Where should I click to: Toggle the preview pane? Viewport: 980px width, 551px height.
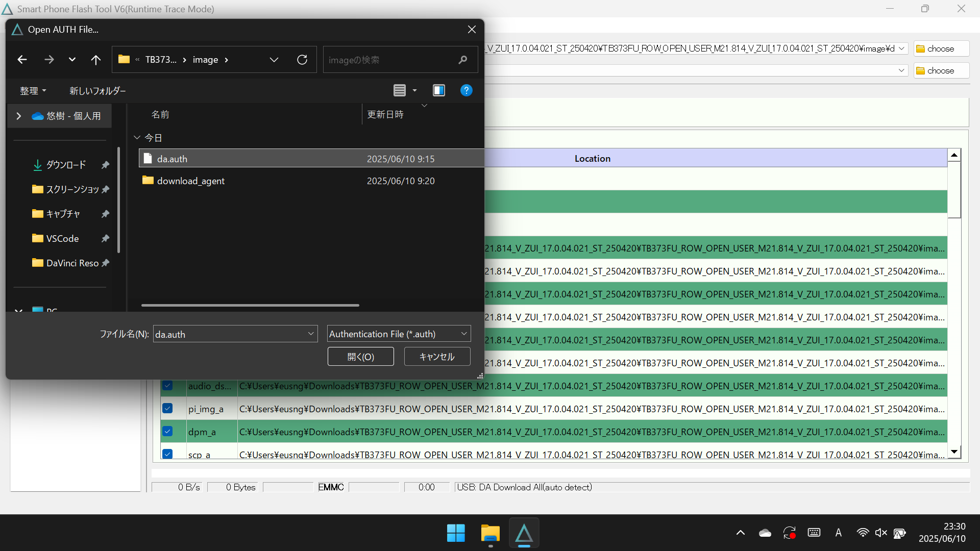click(439, 90)
